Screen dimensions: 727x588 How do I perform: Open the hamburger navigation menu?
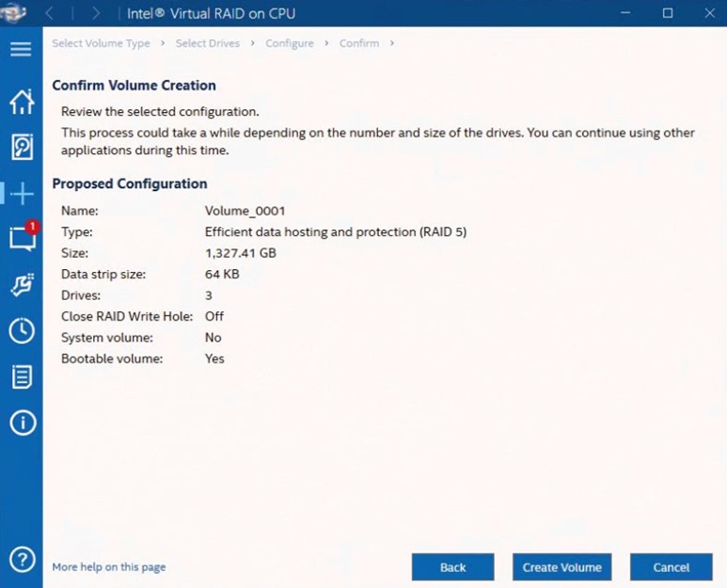(21, 49)
